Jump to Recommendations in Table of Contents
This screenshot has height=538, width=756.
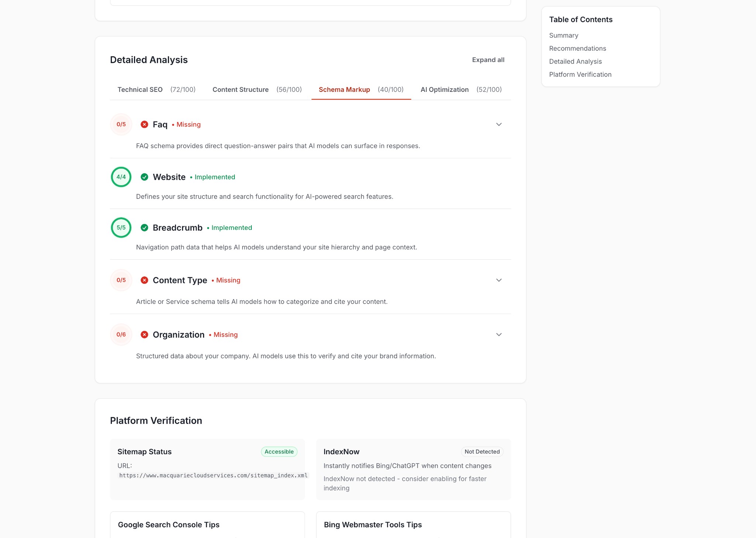[x=577, y=48]
